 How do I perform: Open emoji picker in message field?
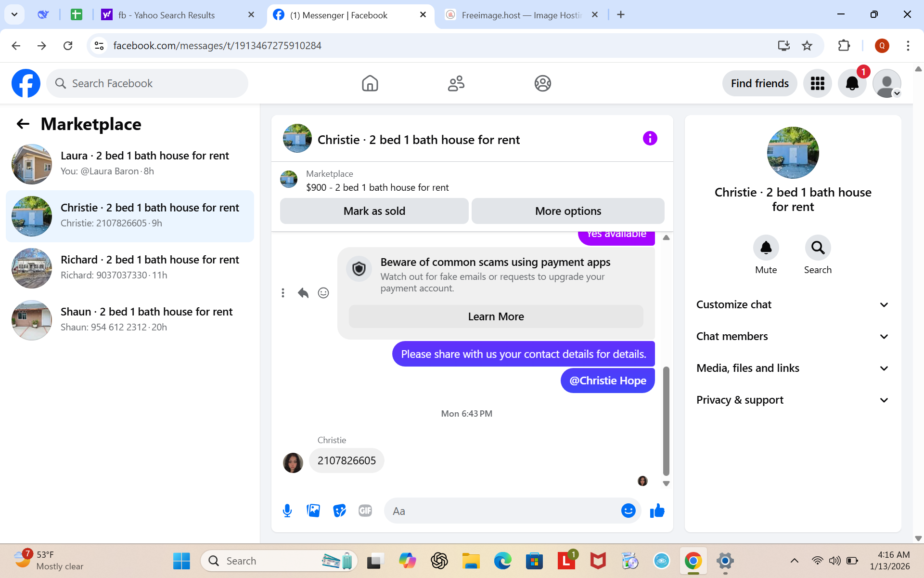[628, 511]
